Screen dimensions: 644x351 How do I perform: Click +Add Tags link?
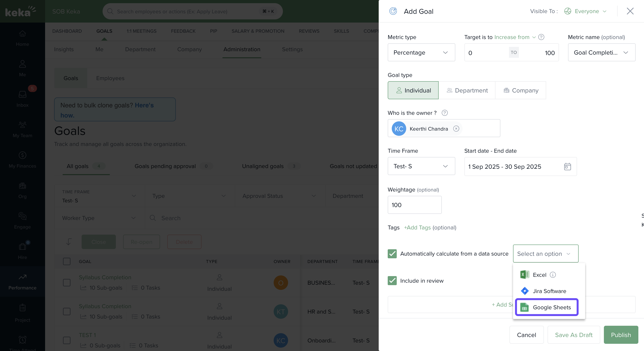417,227
